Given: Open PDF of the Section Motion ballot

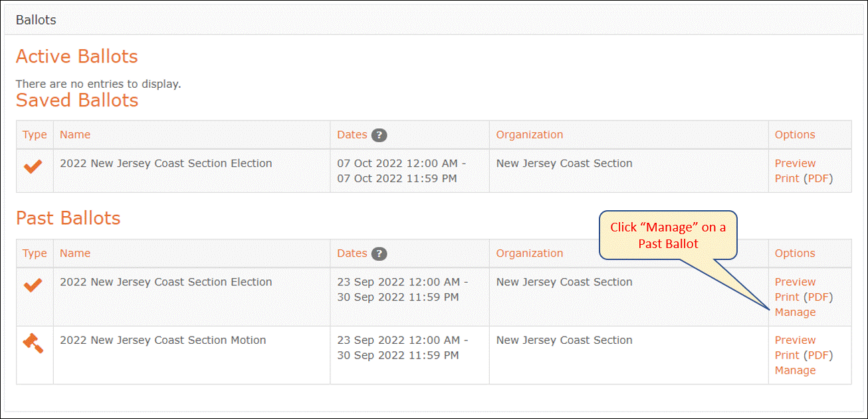Looking at the screenshot, I should click(817, 355).
